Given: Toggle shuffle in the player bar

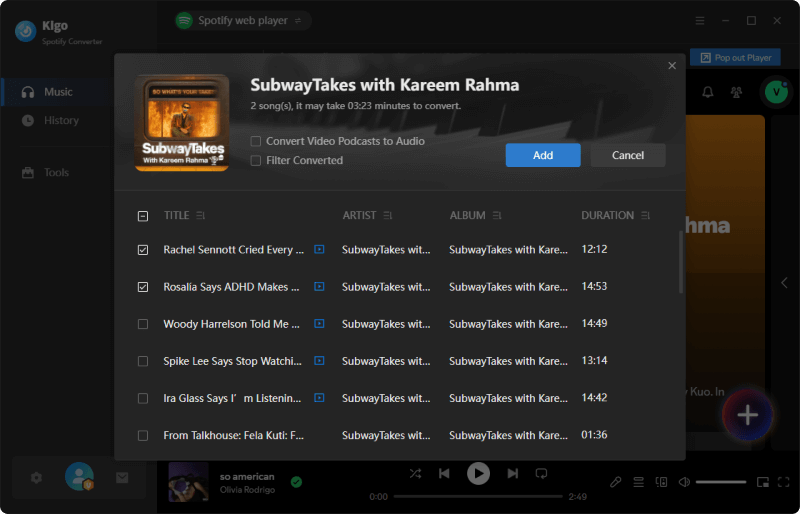Looking at the screenshot, I should pos(415,474).
